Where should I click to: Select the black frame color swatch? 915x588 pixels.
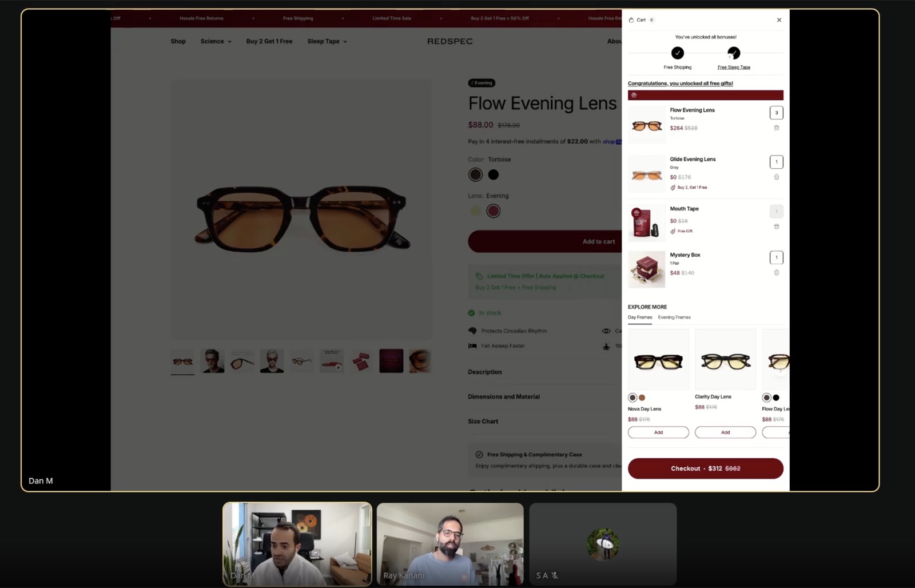click(x=494, y=174)
